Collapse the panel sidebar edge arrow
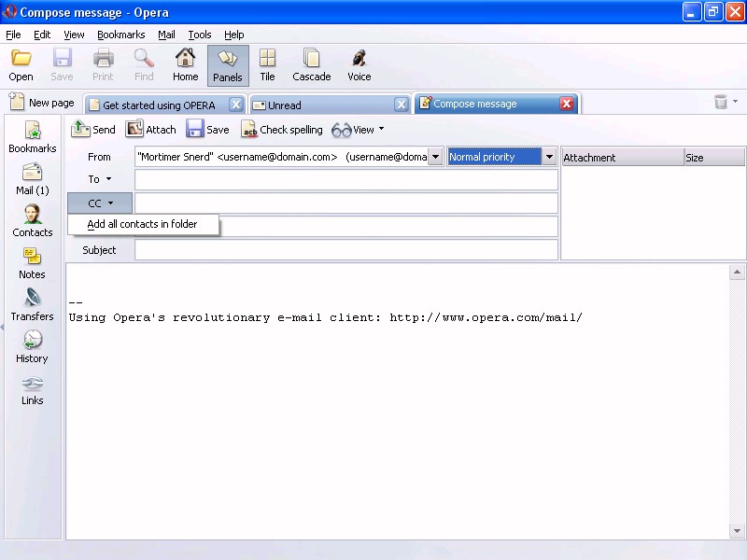The height and width of the screenshot is (560, 747). pyautogui.click(x=2, y=328)
